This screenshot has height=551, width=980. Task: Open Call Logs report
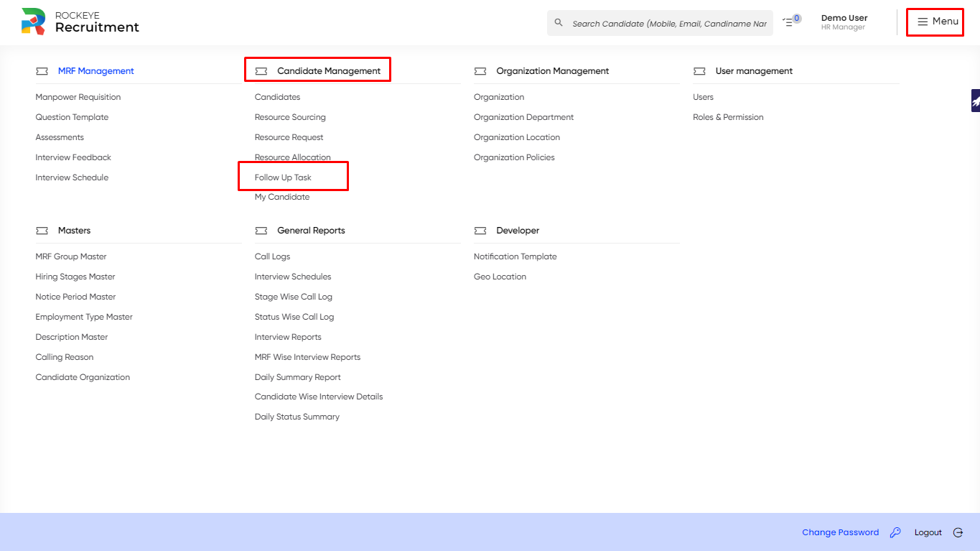[x=272, y=256]
